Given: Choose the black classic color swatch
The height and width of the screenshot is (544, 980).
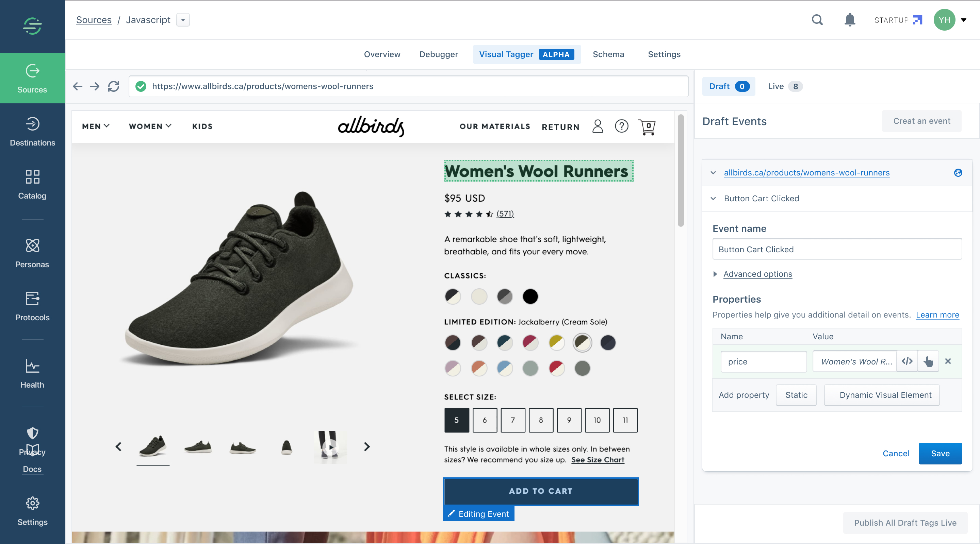Looking at the screenshot, I should coord(530,296).
